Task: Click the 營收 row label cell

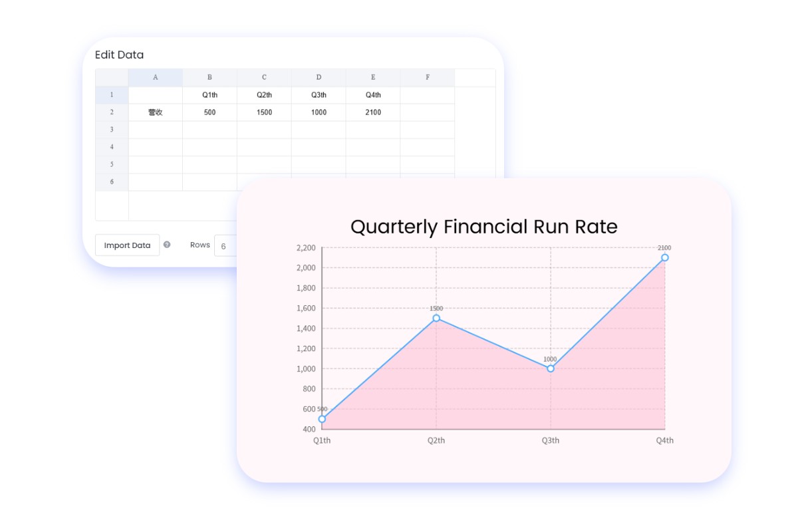Action: [x=156, y=112]
